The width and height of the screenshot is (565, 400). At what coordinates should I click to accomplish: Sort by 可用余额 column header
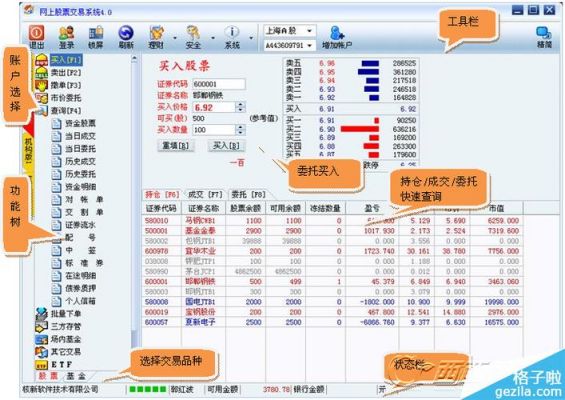pos(285,208)
